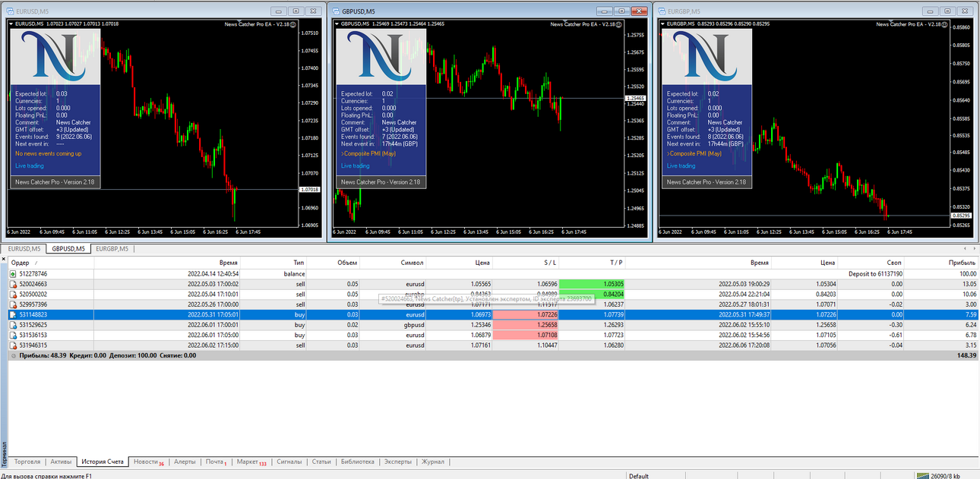Click the buy order icon for 531529625
The image size is (980, 479).
[x=13, y=325]
